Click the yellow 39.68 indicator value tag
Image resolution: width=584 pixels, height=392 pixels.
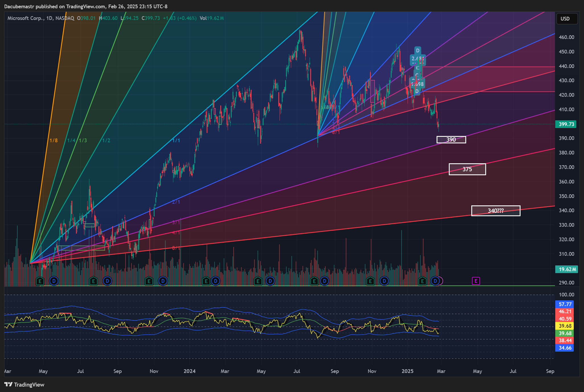click(x=565, y=326)
